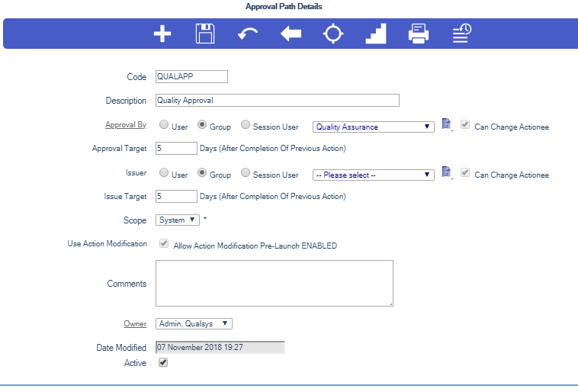Open lookup icon beside Quality Assurance dropdown

click(447, 125)
